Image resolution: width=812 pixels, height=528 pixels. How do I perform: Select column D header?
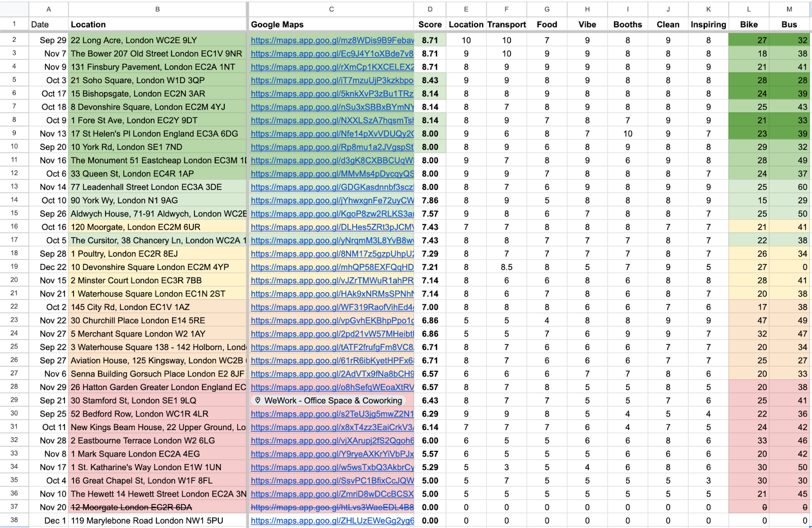point(430,9)
